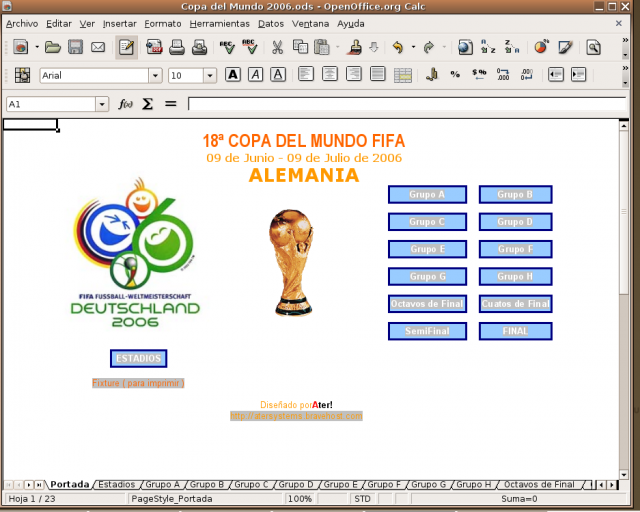Add a decimal place icon
This screenshot has width=640, height=512.
point(503,75)
